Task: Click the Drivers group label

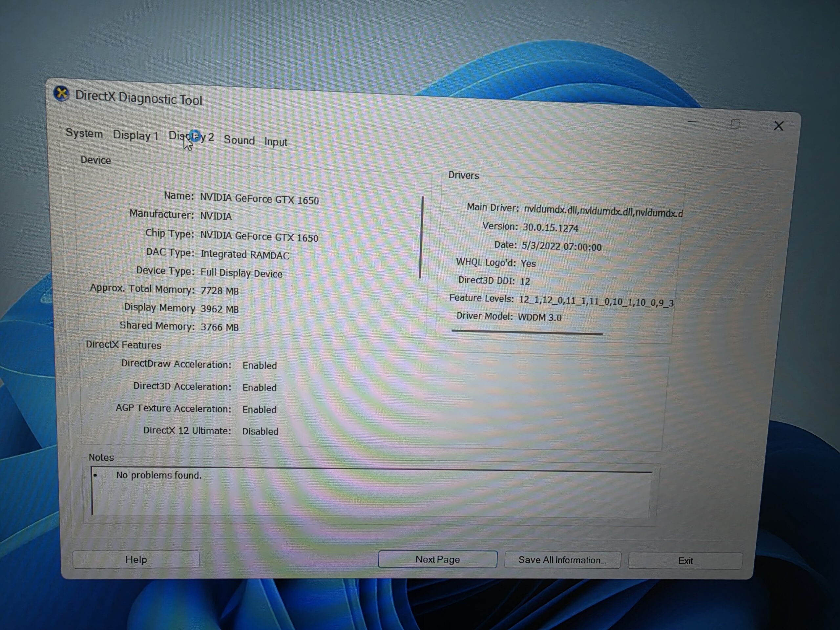Action: click(x=464, y=176)
